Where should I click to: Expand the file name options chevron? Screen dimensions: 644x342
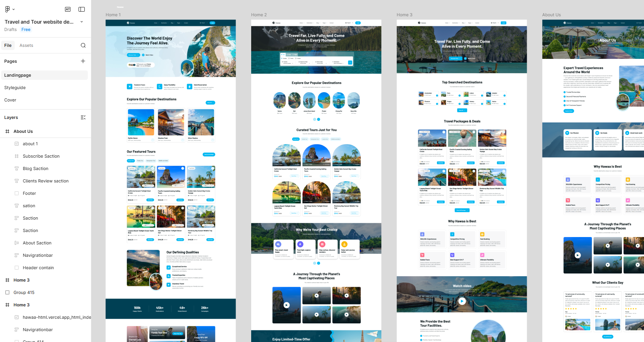(82, 22)
